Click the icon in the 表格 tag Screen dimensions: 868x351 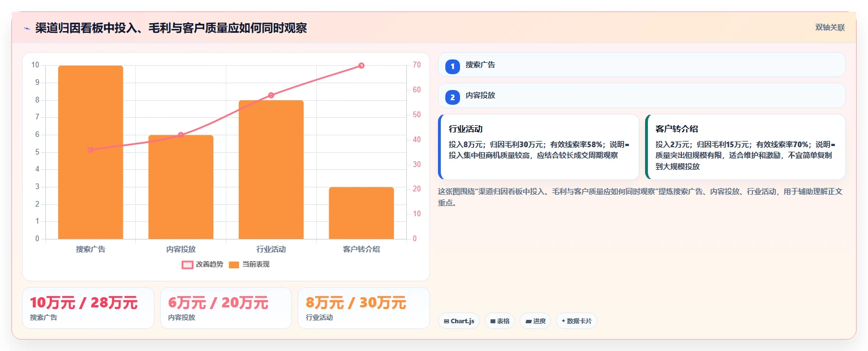coord(493,322)
